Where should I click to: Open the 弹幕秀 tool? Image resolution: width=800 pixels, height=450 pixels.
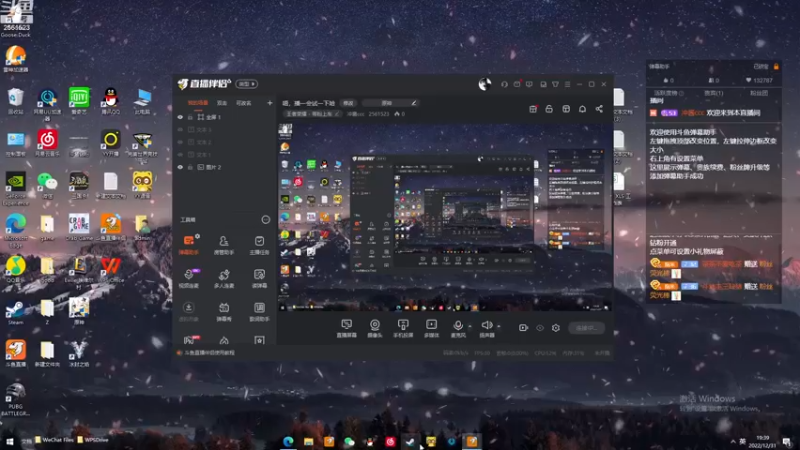coord(223,311)
